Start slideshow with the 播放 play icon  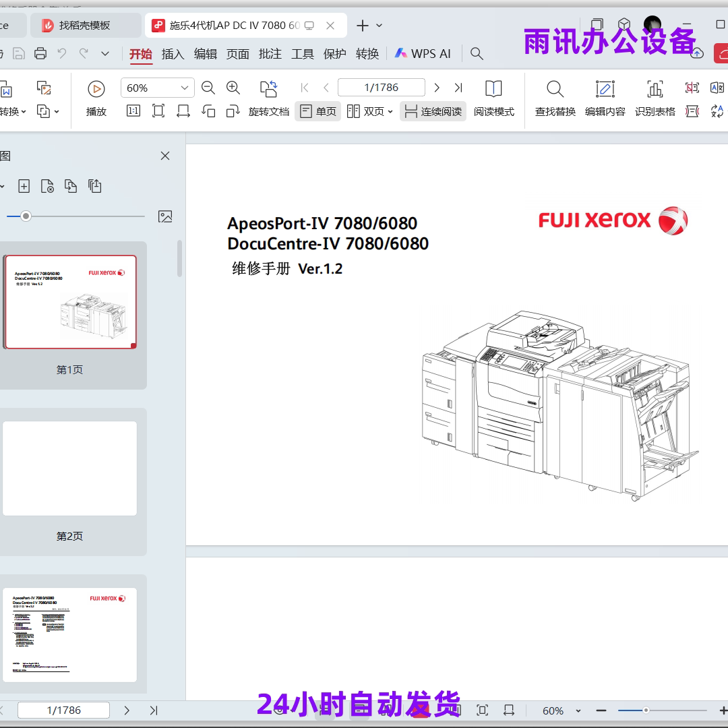coord(96,89)
